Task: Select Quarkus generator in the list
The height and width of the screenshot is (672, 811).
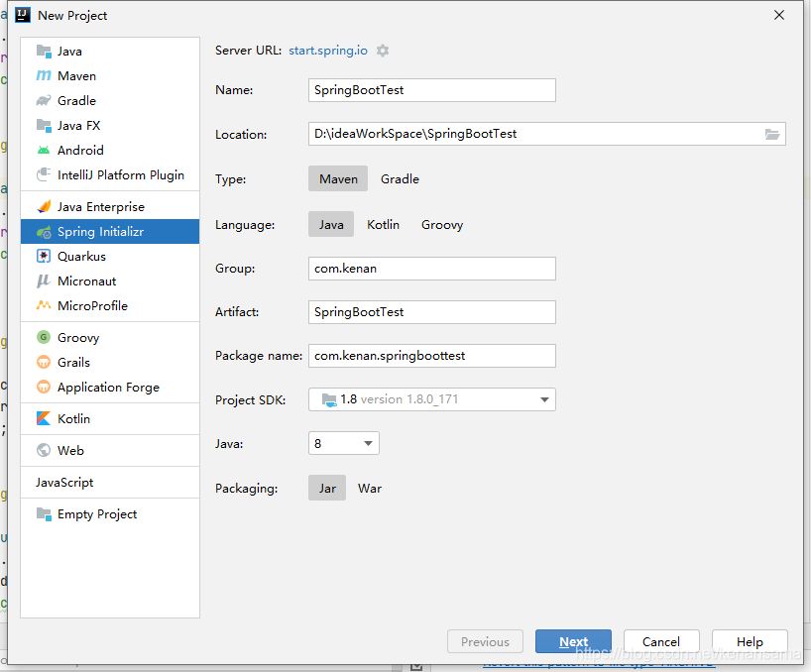Action: point(110,257)
